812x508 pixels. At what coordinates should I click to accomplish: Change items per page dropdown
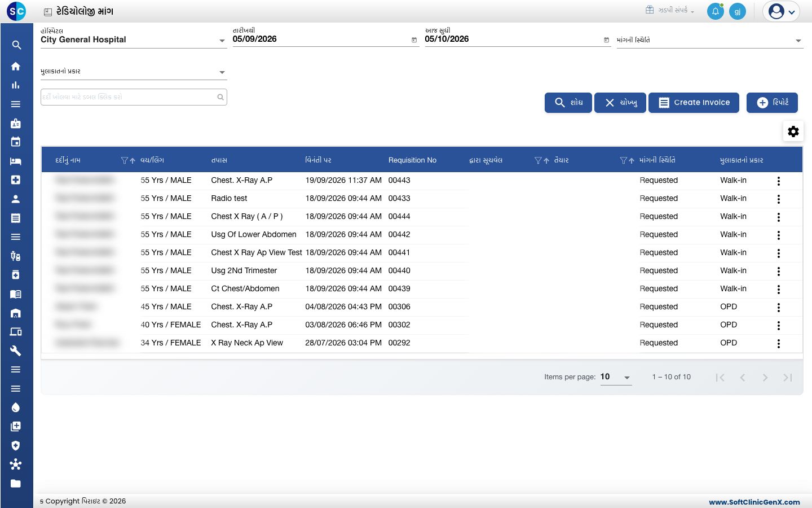(x=616, y=377)
